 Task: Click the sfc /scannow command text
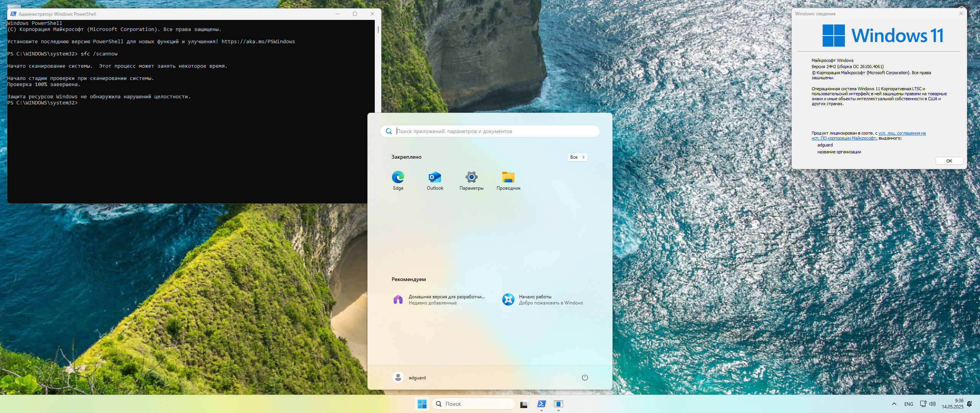pyautogui.click(x=99, y=54)
